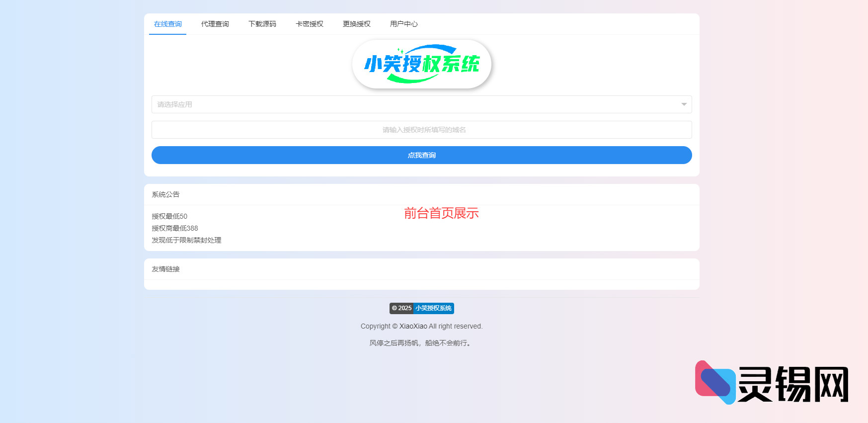The width and height of the screenshot is (868, 423).
Task: Click the © 2025 badge
Action: (401, 308)
